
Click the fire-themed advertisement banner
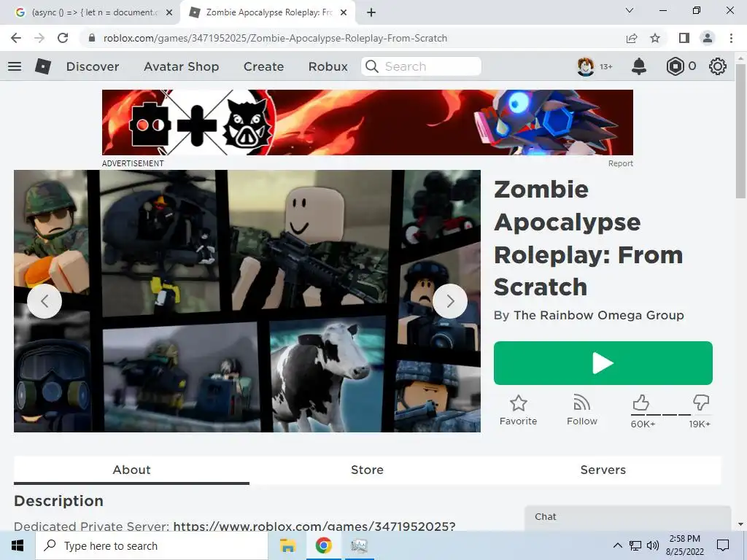tap(368, 122)
